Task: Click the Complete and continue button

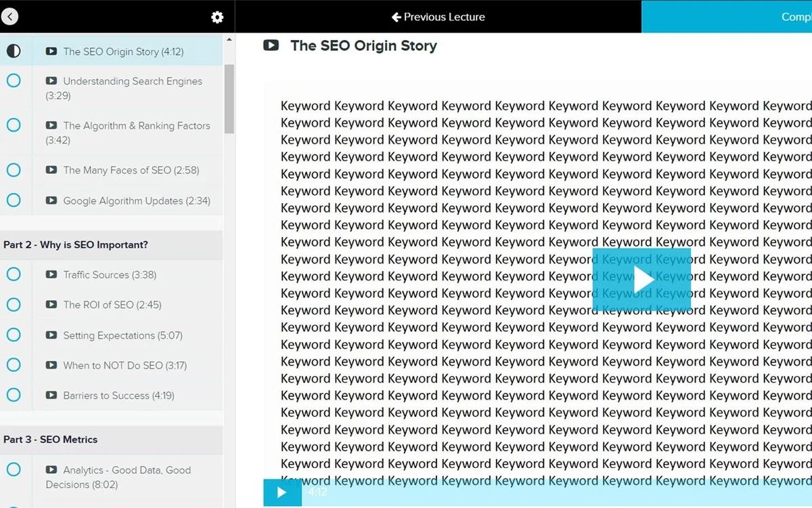Action: (727, 17)
